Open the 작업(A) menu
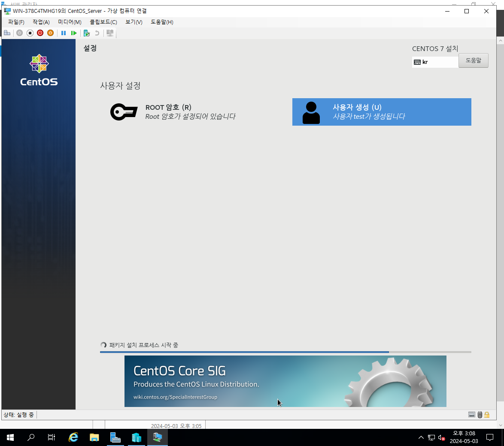This screenshot has width=504, height=446. click(41, 22)
